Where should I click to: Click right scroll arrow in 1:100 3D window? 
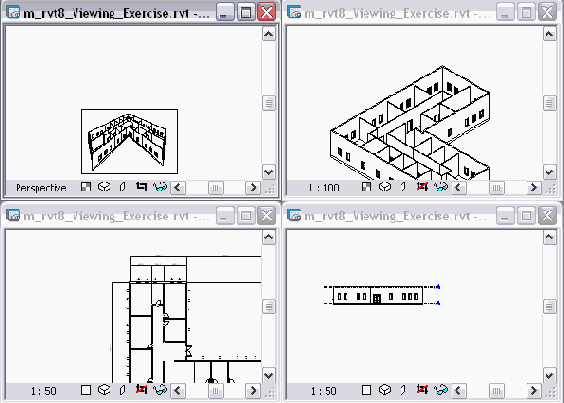tap(534, 187)
